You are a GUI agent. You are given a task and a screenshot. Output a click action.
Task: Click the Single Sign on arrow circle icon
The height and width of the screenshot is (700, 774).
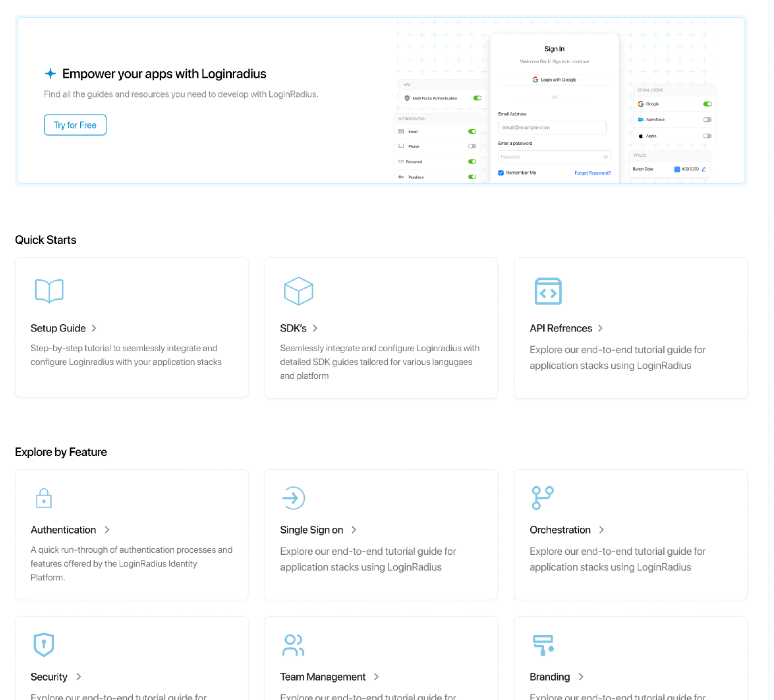coord(293,498)
